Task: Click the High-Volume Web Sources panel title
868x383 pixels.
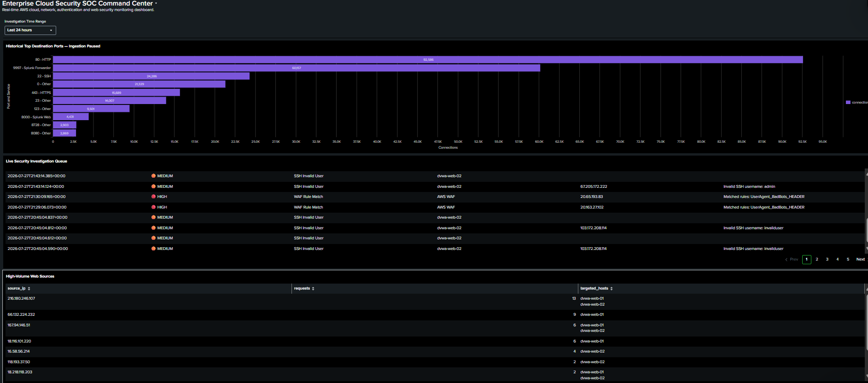Action: [30, 276]
